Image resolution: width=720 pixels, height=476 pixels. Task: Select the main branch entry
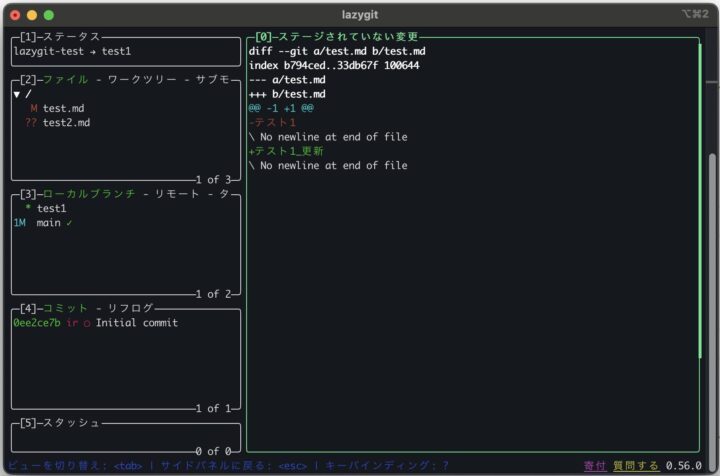click(x=49, y=223)
